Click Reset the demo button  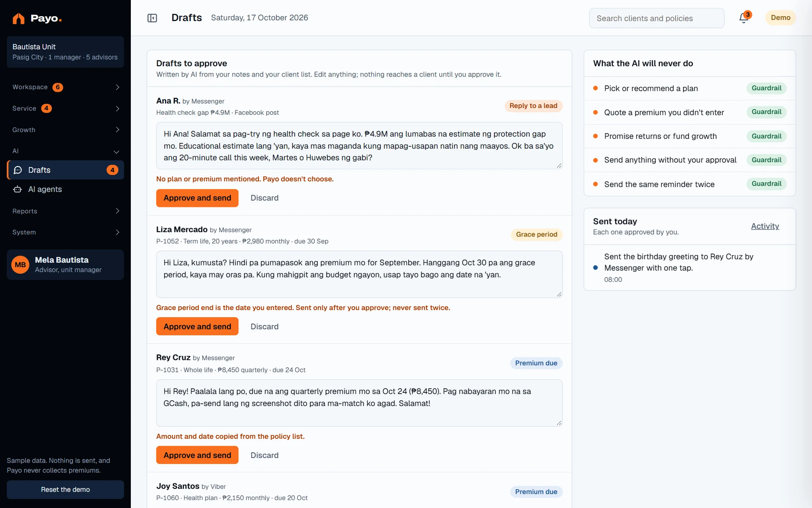pos(65,490)
